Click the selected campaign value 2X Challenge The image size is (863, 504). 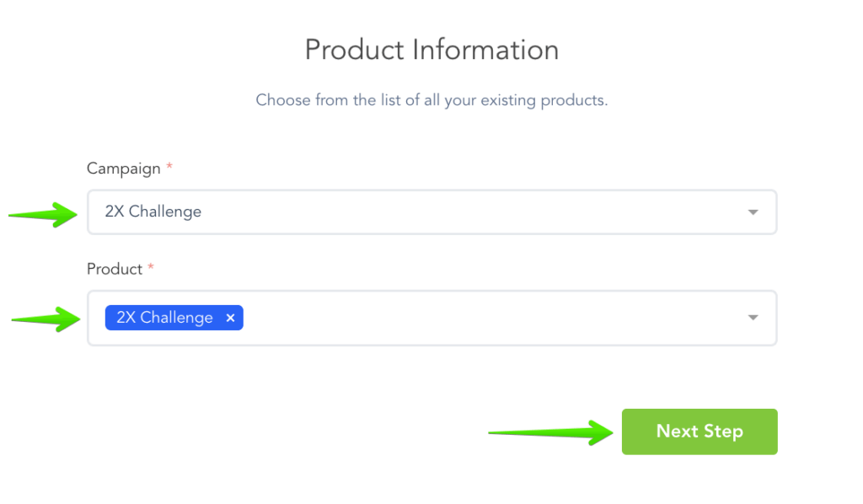[153, 212]
